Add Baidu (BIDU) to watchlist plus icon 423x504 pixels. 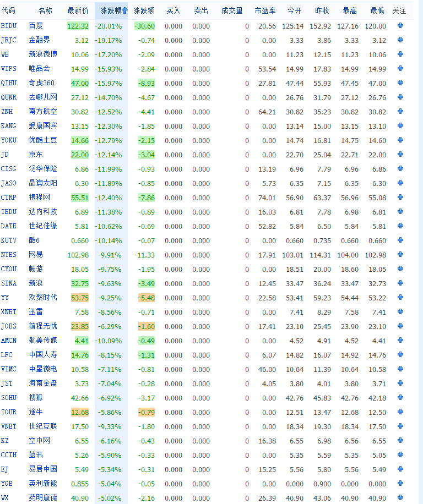400,26
